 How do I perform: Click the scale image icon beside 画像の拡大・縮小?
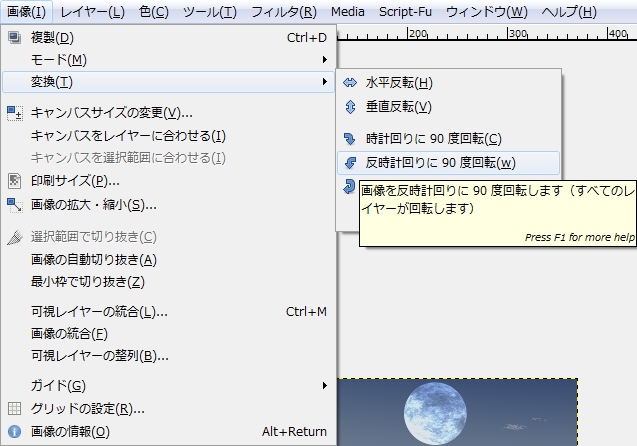15,205
